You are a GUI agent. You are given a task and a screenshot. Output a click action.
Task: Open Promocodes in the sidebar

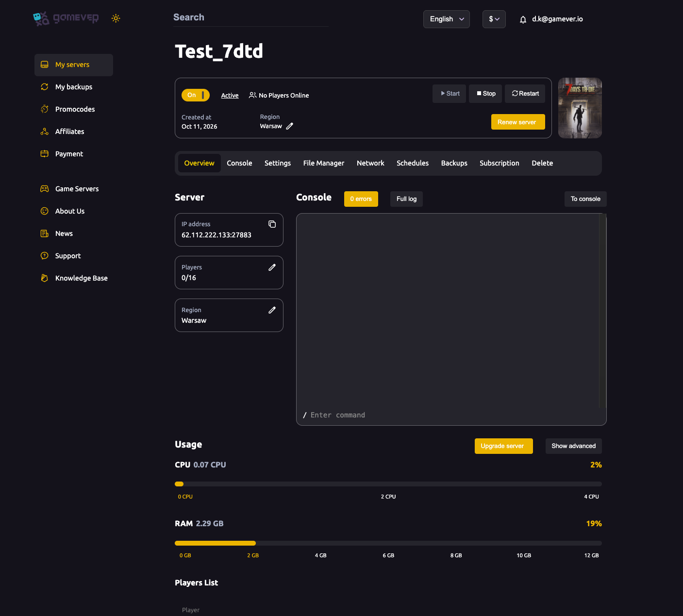[74, 109]
